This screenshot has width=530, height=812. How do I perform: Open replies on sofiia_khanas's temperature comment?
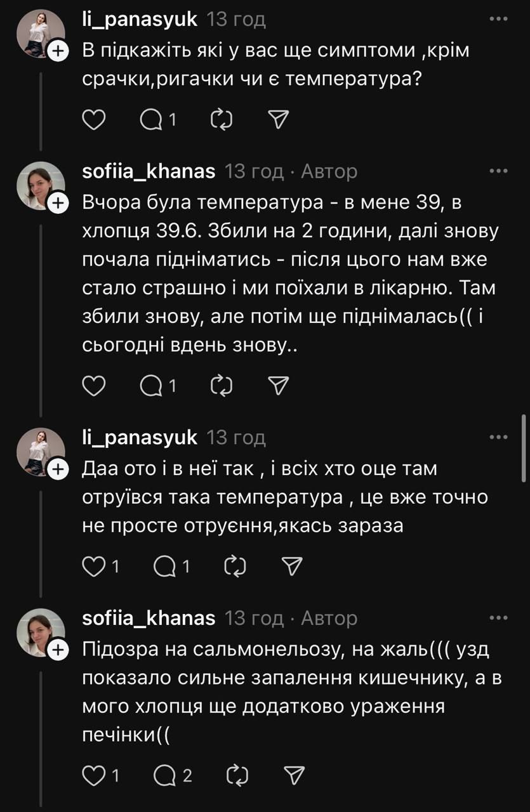152,385
